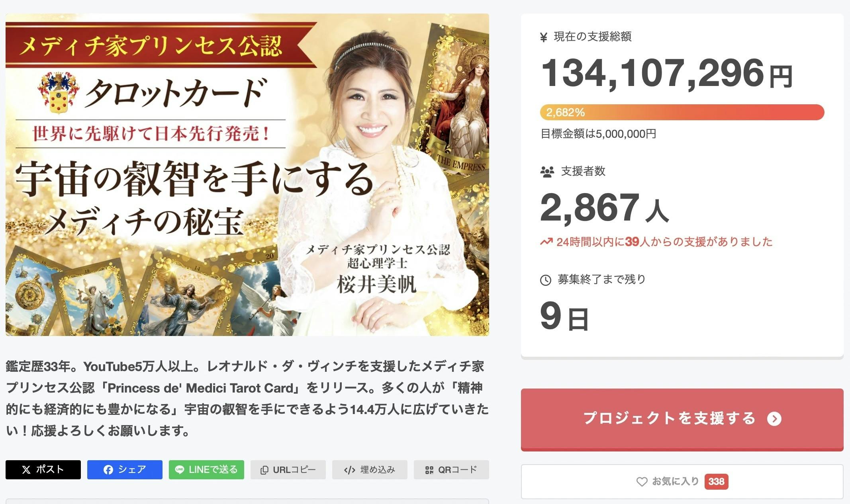This screenshot has width=850, height=504.
Task: Click the LINE logo icon
Action: (180, 470)
